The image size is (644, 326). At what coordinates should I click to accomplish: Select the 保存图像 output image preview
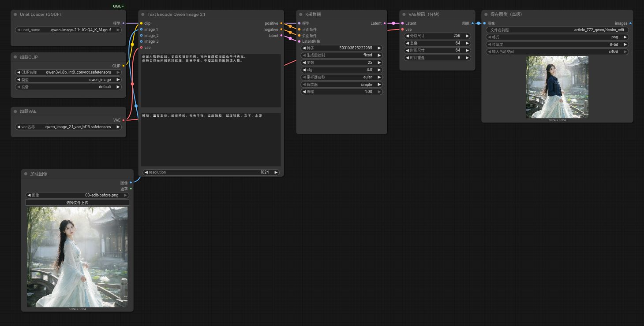tap(557, 87)
